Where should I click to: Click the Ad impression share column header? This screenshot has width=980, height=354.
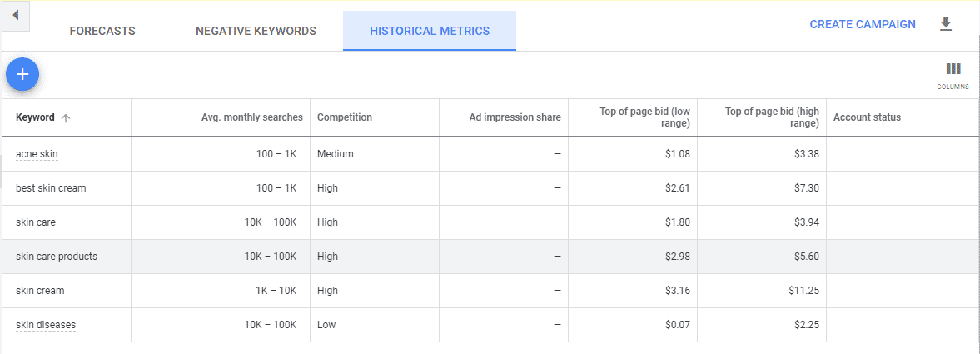[x=515, y=117]
